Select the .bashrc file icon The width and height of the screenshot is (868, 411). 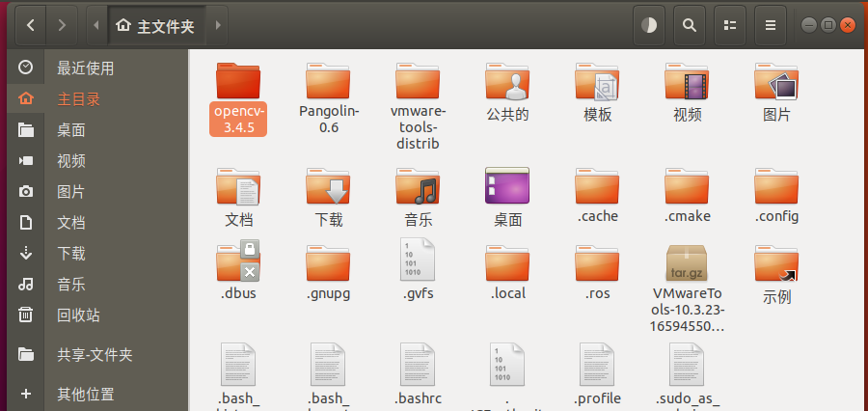418,364
